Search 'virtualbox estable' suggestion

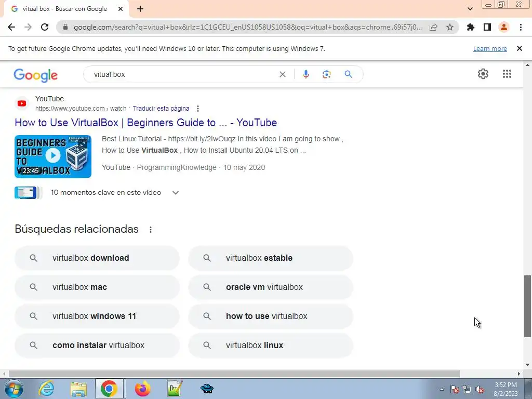tap(271, 258)
